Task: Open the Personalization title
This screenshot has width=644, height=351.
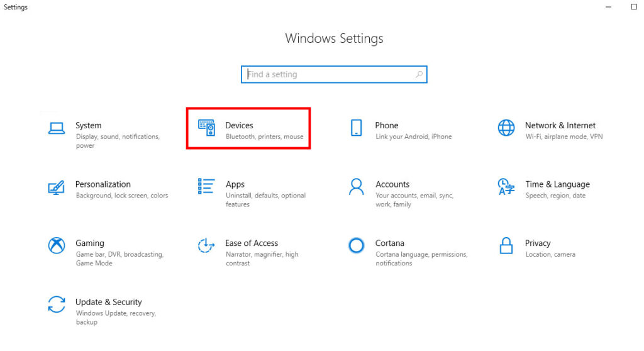Action: (103, 184)
